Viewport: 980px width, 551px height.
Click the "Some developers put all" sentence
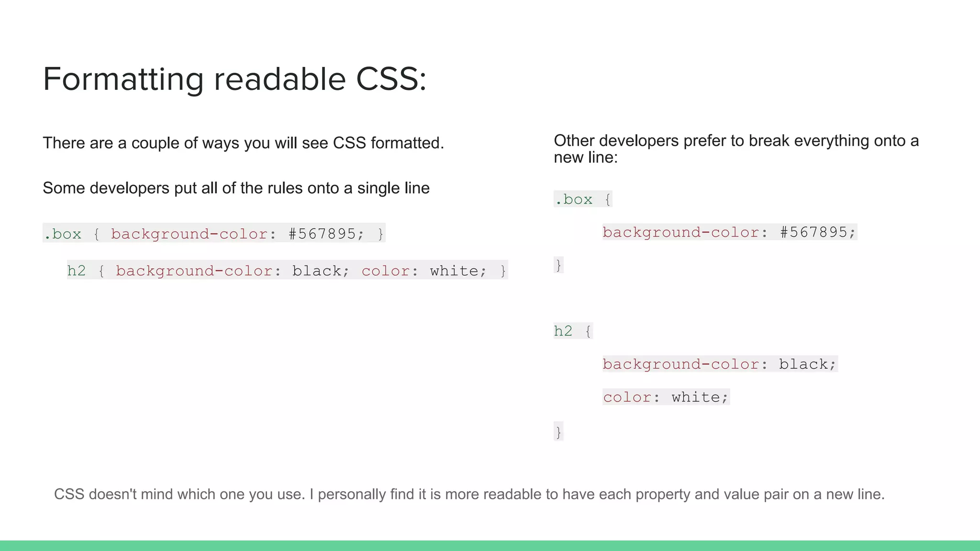(x=236, y=188)
